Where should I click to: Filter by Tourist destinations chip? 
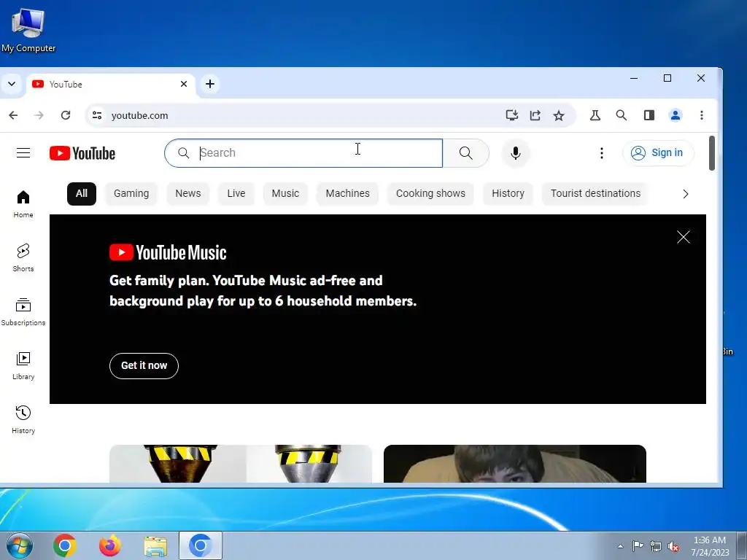595,193
